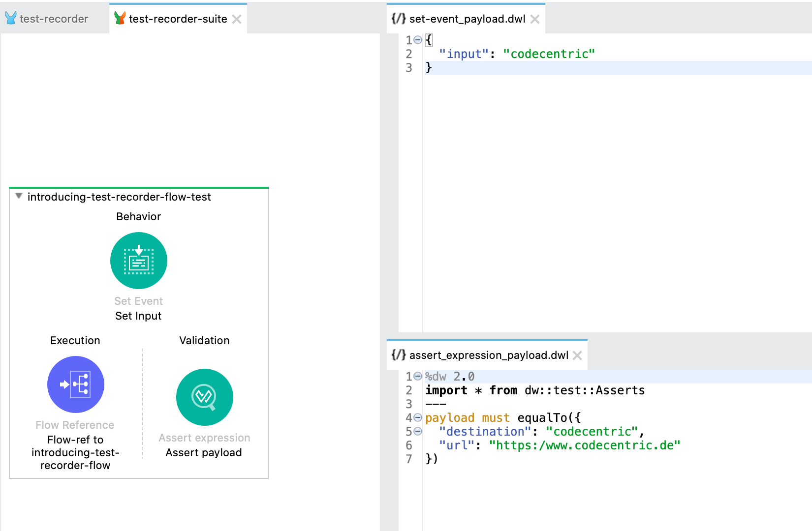Click the MUnit icon on test-recorder-suite tab

[x=120, y=19]
